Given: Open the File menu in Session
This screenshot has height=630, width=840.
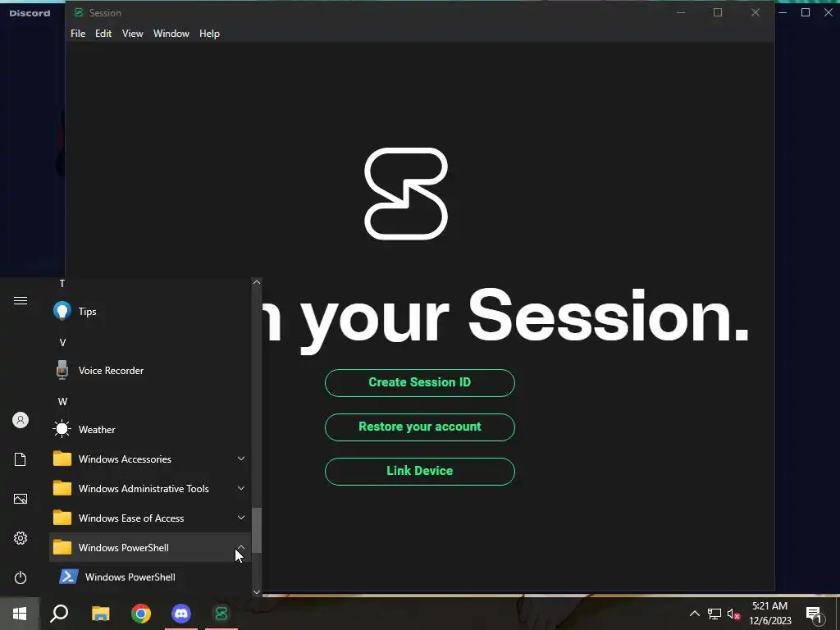Looking at the screenshot, I should tap(78, 33).
